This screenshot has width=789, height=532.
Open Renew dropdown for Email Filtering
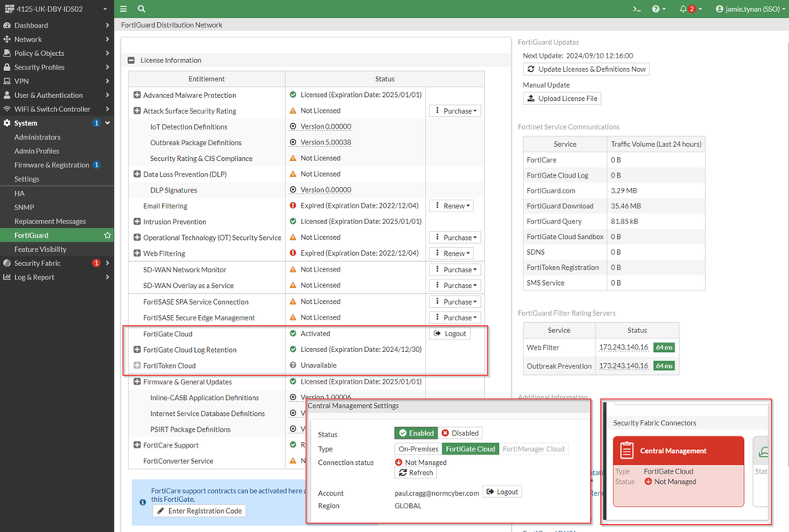pos(451,206)
